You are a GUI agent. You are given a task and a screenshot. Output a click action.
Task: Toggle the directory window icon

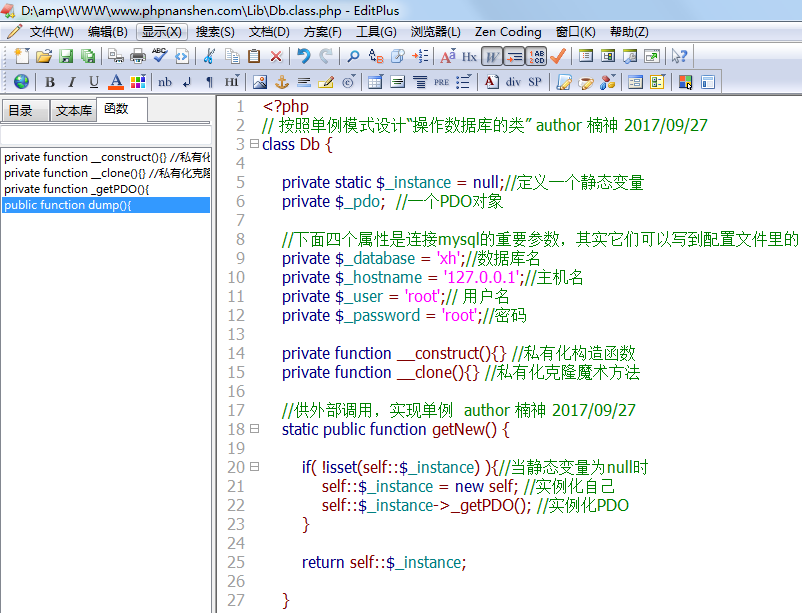point(586,56)
